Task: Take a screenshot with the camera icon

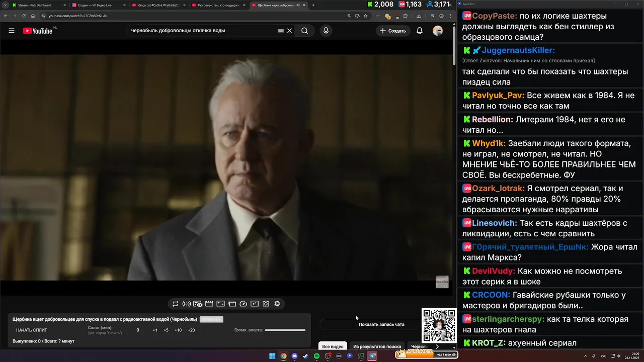Action: click(266, 304)
